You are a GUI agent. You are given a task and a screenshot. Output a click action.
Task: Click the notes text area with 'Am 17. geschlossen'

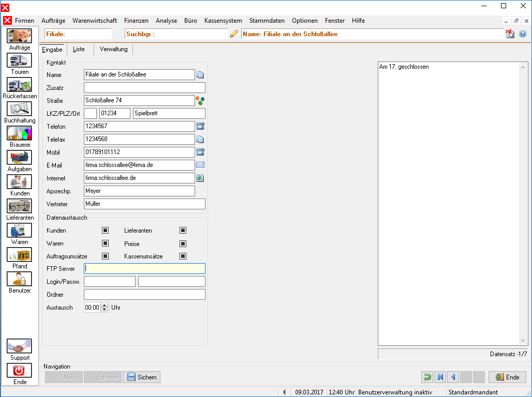pyautogui.click(x=449, y=204)
